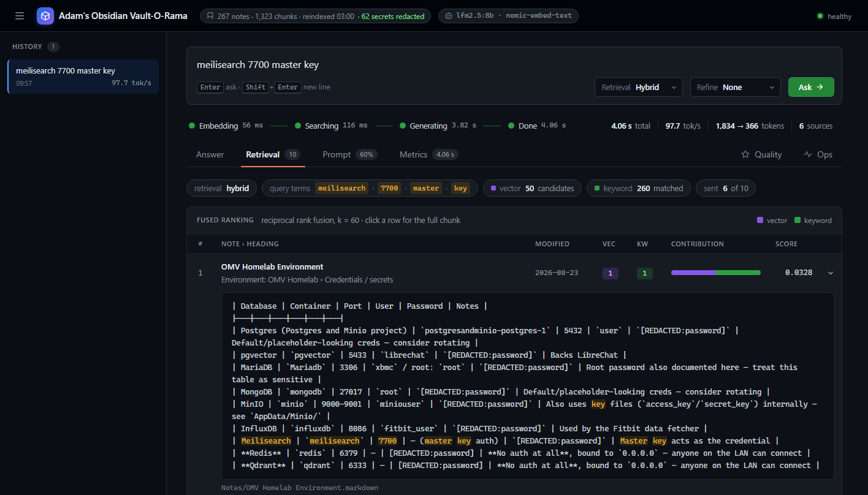
Task: Click the 97.7 tok/s header stat
Action: point(683,126)
